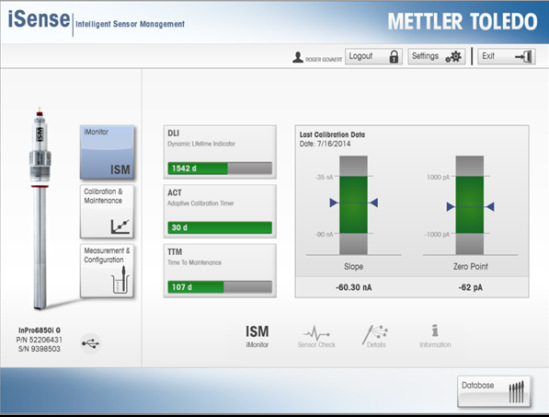Screen dimensions: 549x417
Task: Click the Mettler Toledo logo
Action: click(x=463, y=21)
